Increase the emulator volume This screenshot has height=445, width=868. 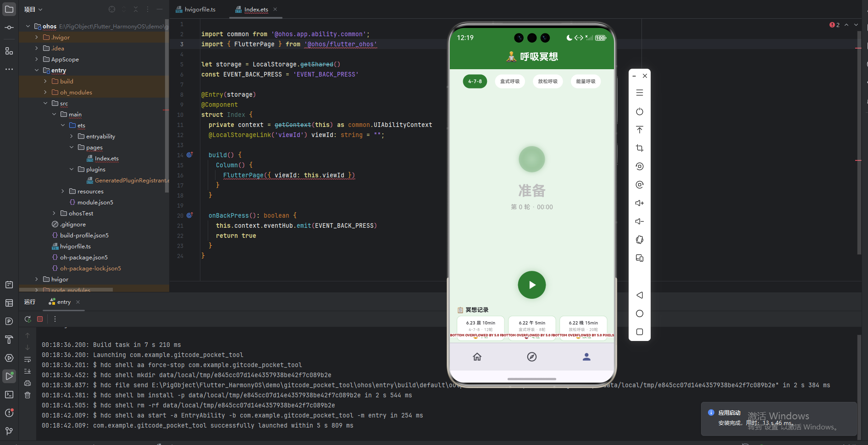click(640, 203)
